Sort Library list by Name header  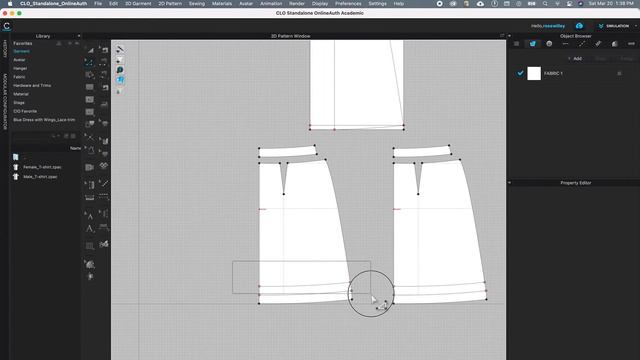(x=75, y=148)
